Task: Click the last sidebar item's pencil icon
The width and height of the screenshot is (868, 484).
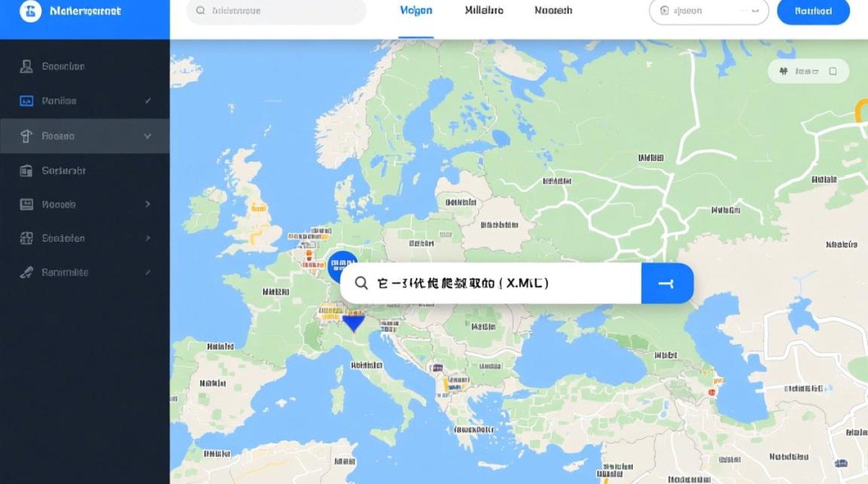Action: 26,272
